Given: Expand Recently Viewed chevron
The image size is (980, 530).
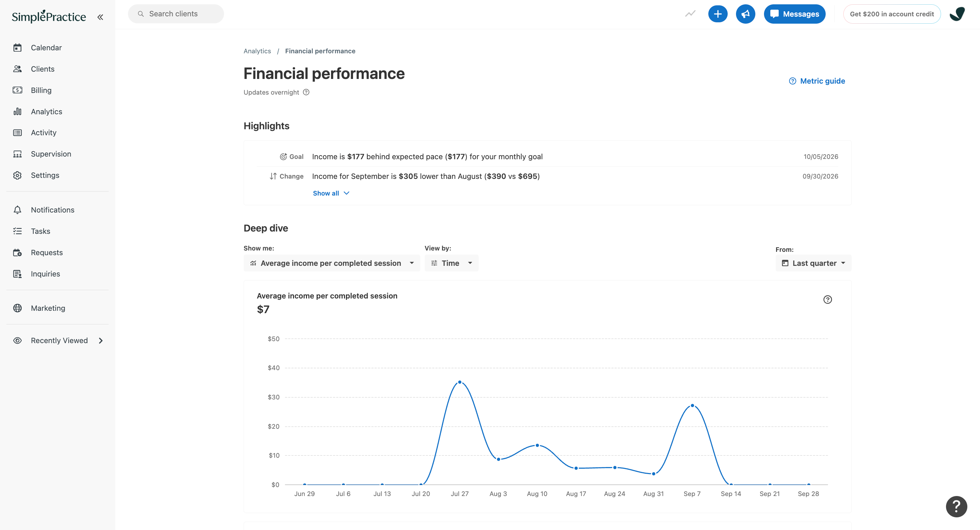Looking at the screenshot, I should point(101,341).
